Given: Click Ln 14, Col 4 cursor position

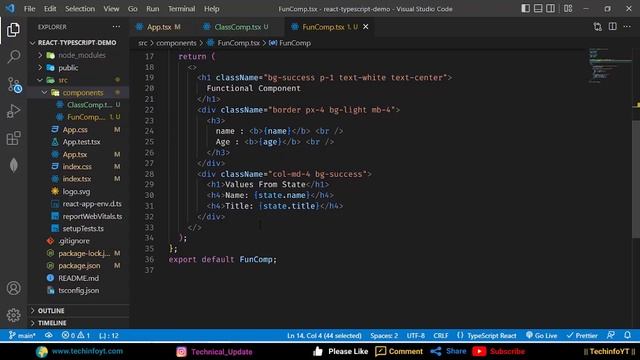Looking at the screenshot, I should [x=324, y=336].
